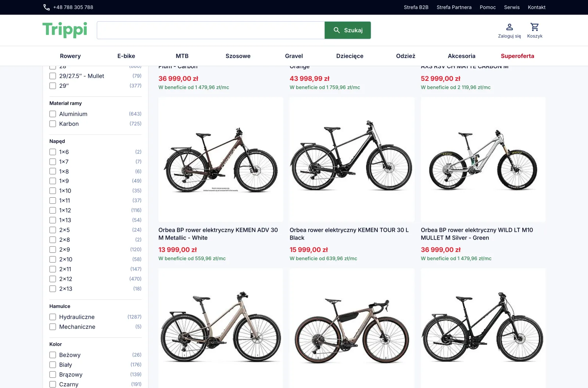The image size is (588, 388).
Task: Open Strefa Partnera link
Action: point(454,7)
